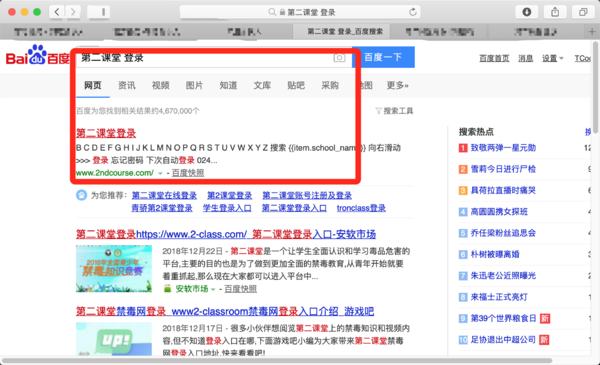Click the green up! result thumbnail

tap(114, 339)
